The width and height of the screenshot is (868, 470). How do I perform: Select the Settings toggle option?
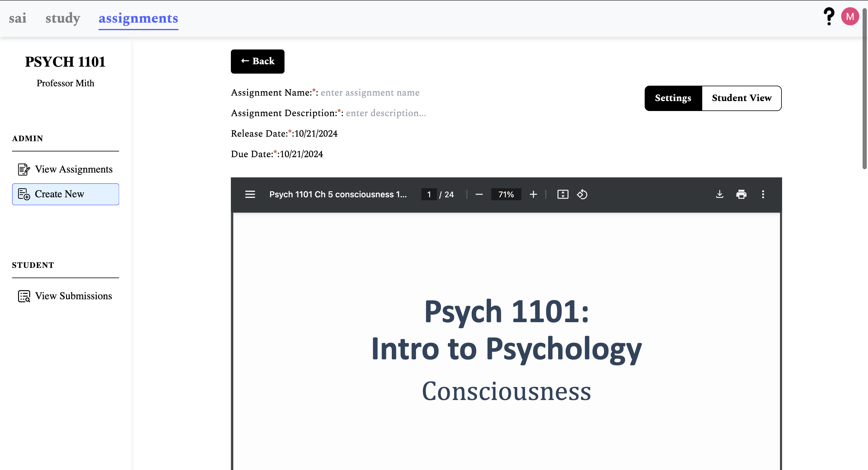click(x=673, y=98)
